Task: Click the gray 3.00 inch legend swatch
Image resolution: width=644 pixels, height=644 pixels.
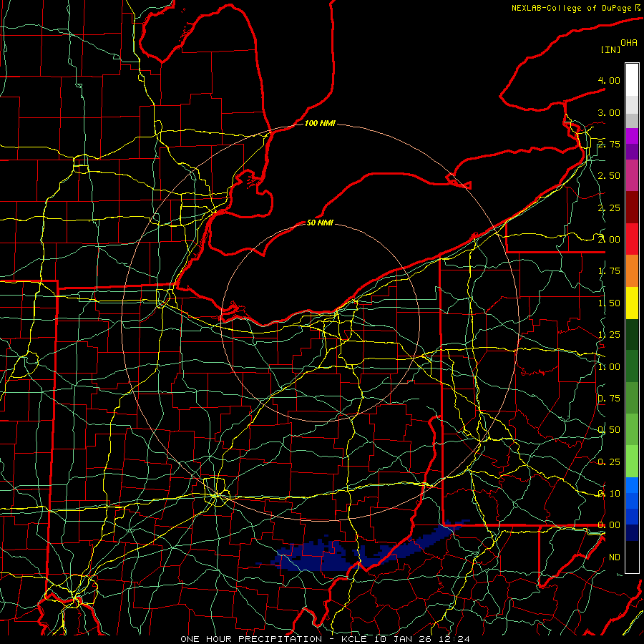Action: 632,120
